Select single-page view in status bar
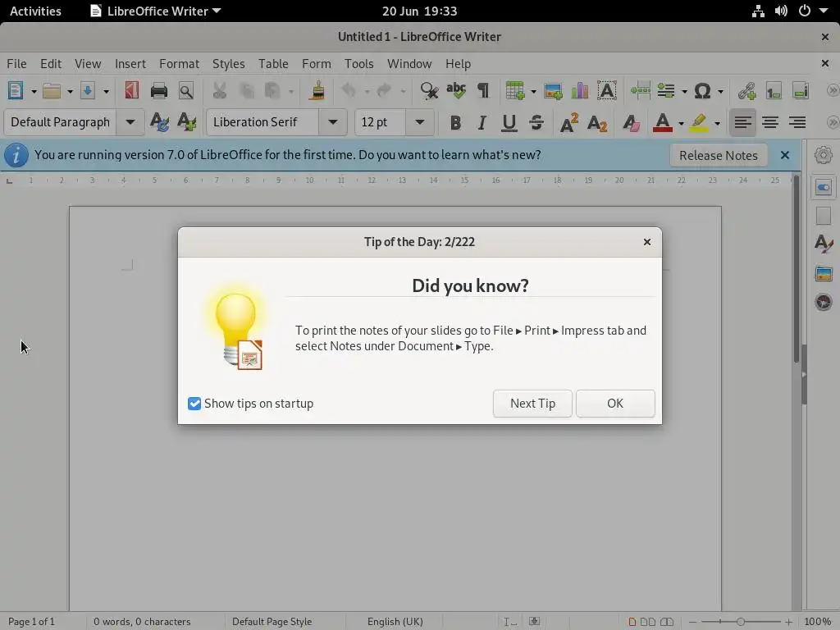Image resolution: width=840 pixels, height=630 pixels. 632,622
